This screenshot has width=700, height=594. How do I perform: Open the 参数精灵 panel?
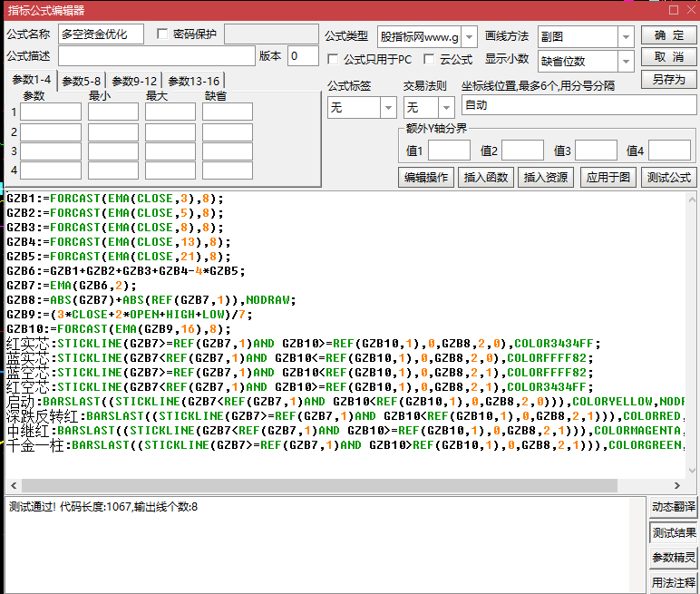tap(673, 558)
